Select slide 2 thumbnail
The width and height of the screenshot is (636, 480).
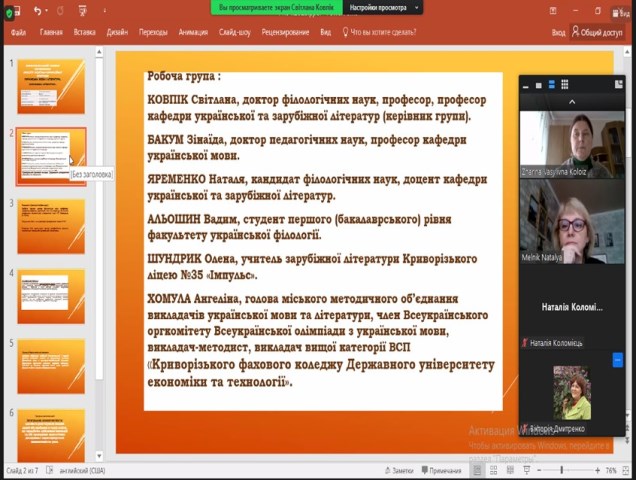[x=51, y=157]
